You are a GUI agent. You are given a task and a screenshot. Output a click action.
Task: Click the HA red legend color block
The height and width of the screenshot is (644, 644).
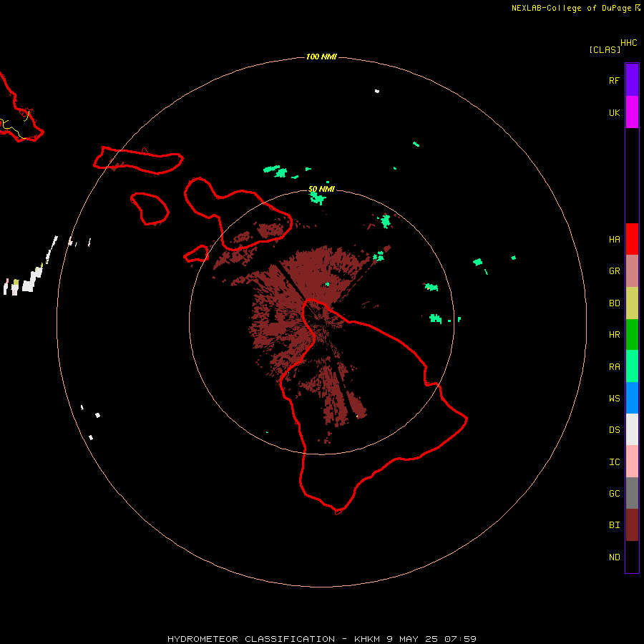632,239
